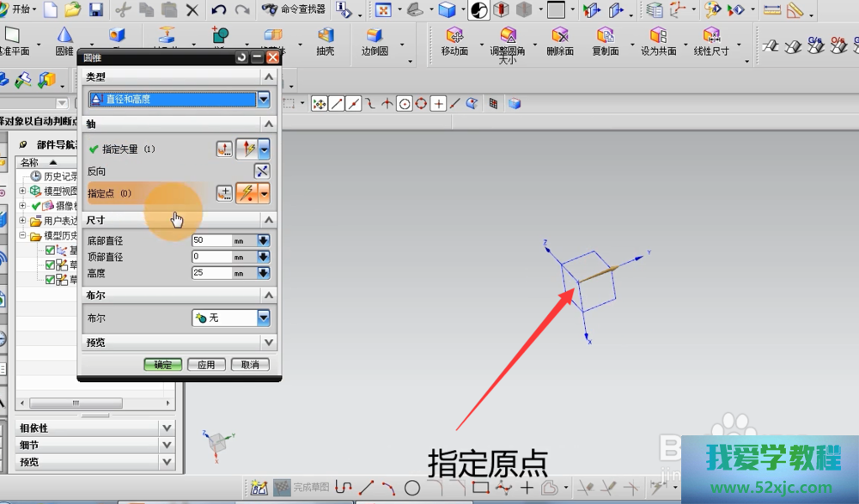Click the Cone (圆锥) tool icon
The width and height of the screenshot is (859, 504).
[64, 36]
